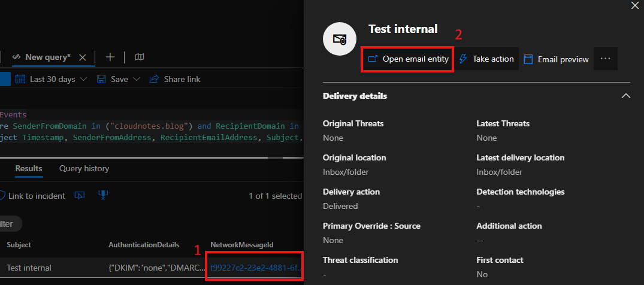
Task: Expand the Last 30 days time range
Action: 52,79
